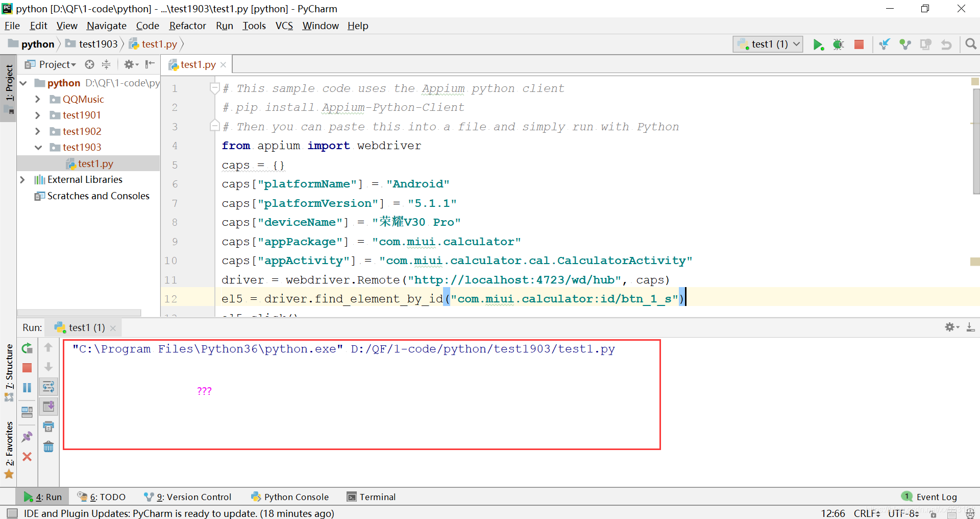Click UTF-8 encoding in status bar
The image size is (980, 519).
click(903, 513)
